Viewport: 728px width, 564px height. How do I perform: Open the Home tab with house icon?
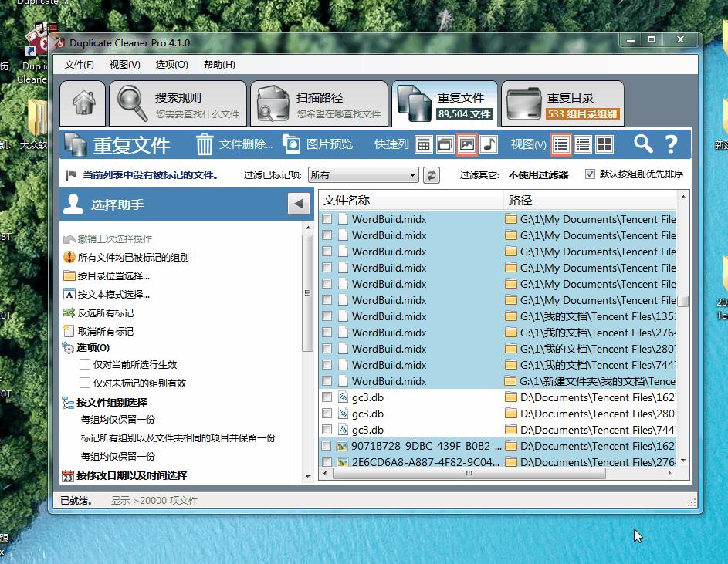(x=83, y=103)
